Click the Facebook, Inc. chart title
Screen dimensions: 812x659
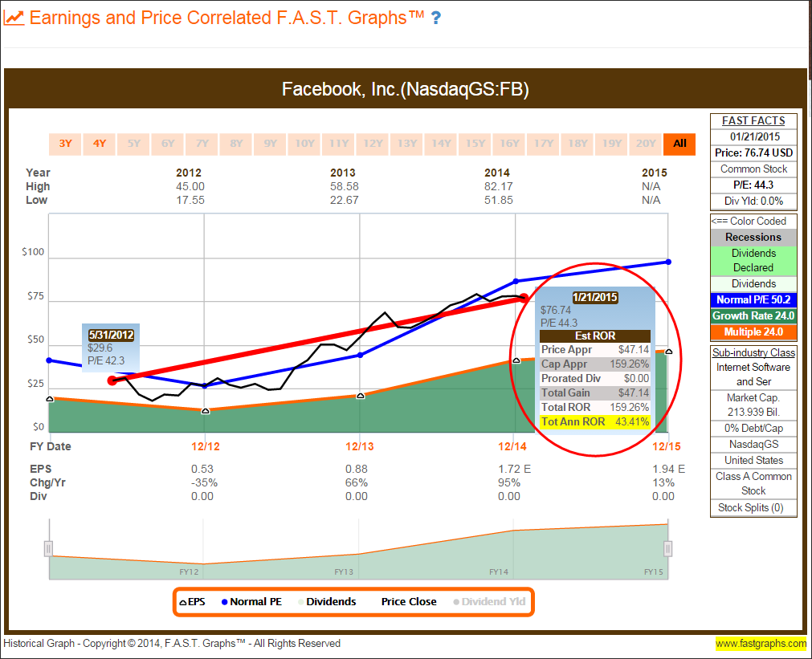coord(405,89)
